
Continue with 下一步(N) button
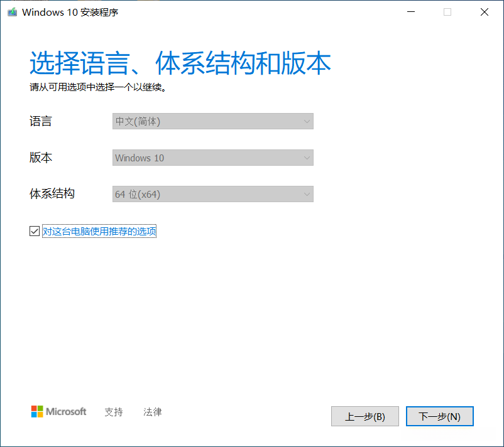point(439,416)
